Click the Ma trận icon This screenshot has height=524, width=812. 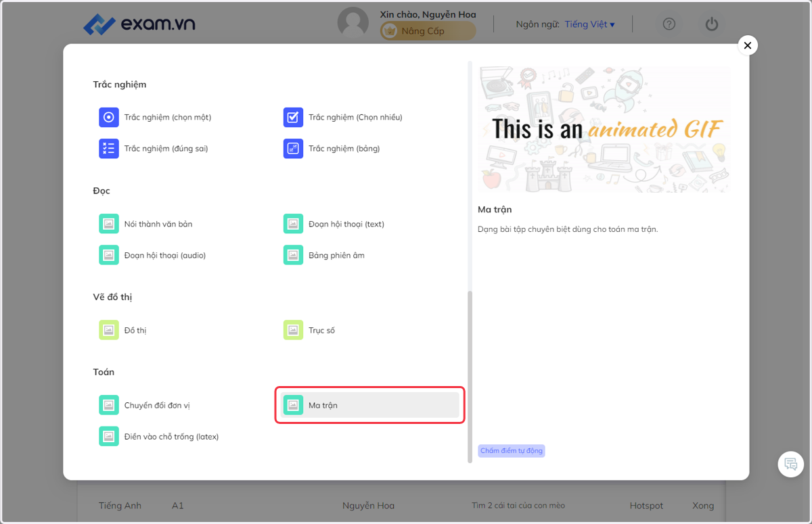pyautogui.click(x=293, y=405)
